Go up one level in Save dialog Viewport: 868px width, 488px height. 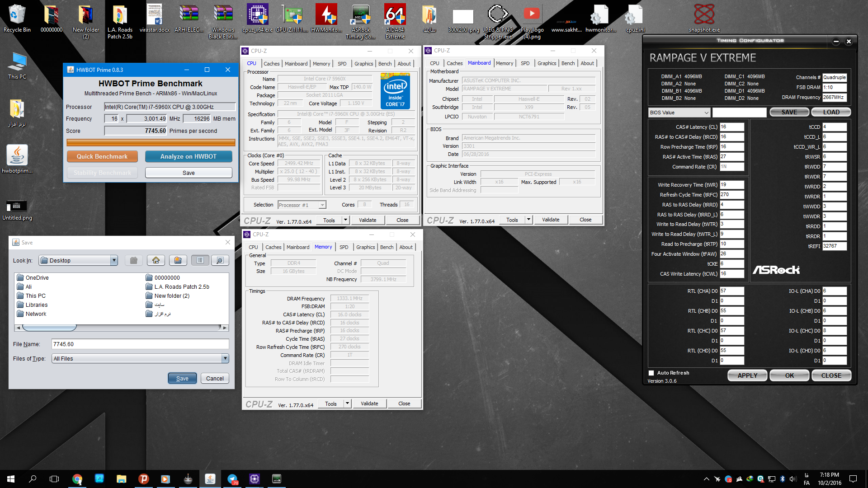[133, 260]
